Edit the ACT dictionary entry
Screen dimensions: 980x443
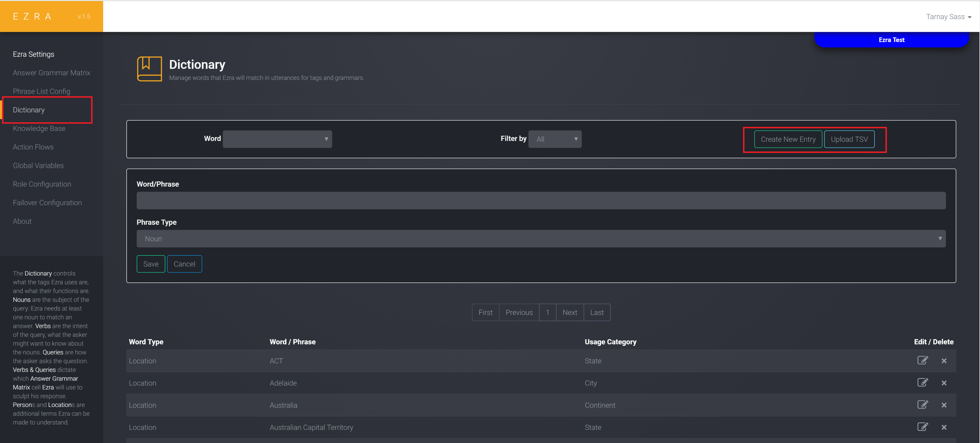coord(922,360)
